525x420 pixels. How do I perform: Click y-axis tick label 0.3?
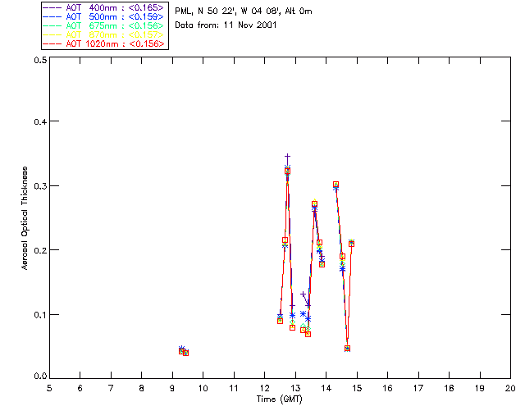[x=40, y=186]
